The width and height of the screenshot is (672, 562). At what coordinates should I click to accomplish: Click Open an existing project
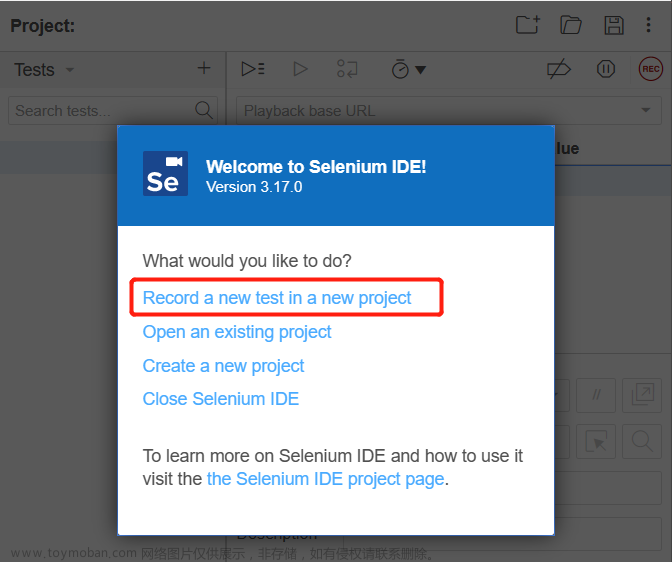pyautogui.click(x=237, y=332)
